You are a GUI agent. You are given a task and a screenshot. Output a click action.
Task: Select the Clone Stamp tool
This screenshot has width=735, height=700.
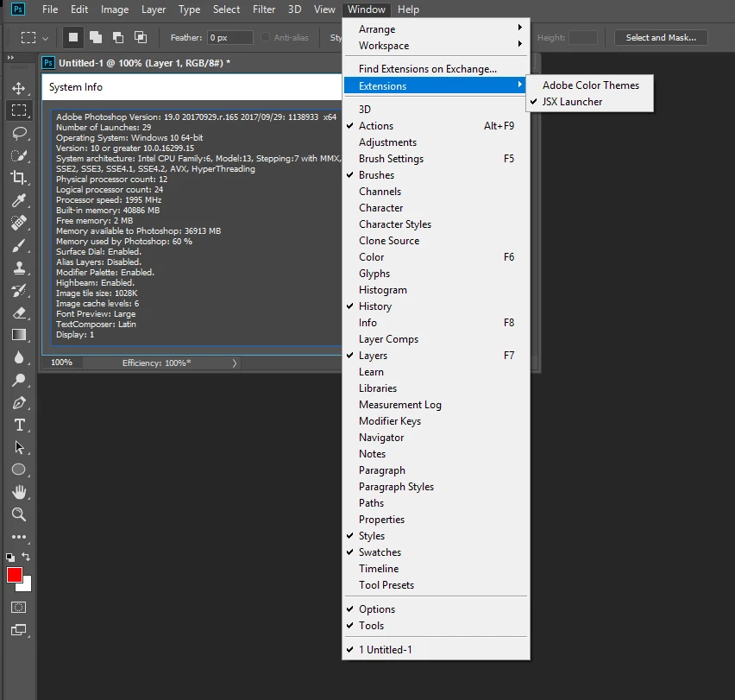coord(19,268)
